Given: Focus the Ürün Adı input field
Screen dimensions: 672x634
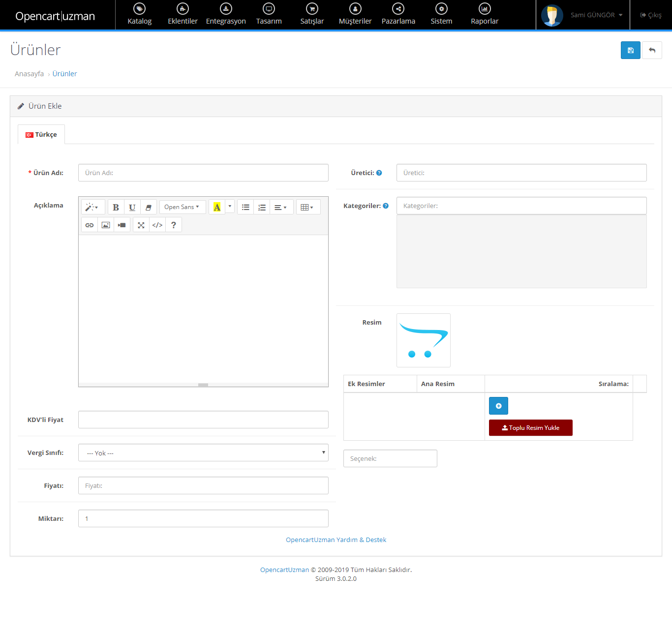Looking at the screenshot, I should (203, 173).
